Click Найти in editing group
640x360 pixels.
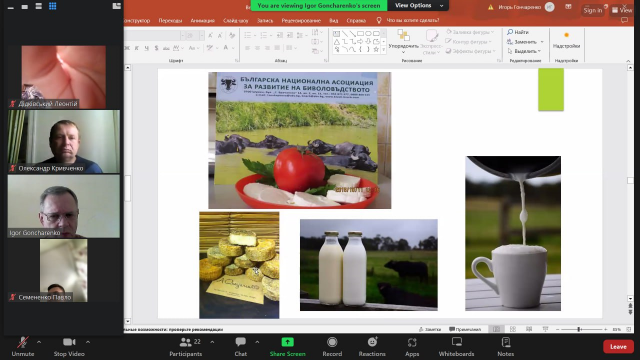tap(518, 32)
